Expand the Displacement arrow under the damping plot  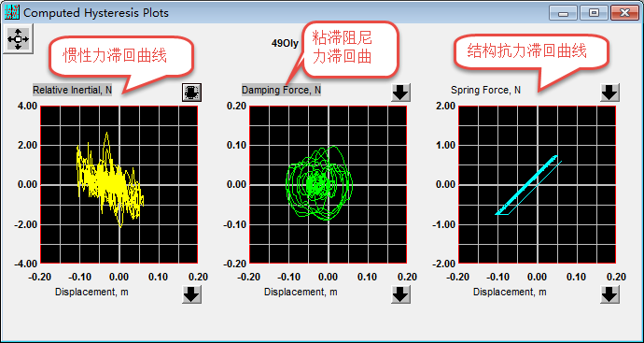(400, 294)
